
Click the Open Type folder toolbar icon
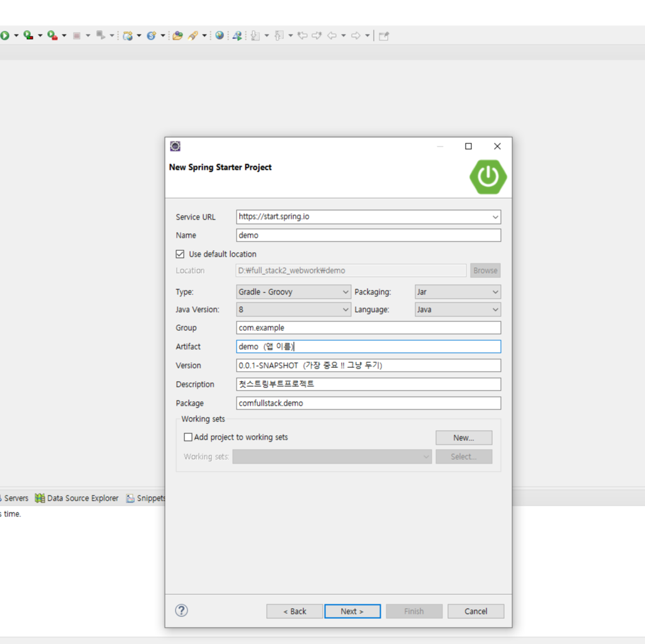point(177,36)
